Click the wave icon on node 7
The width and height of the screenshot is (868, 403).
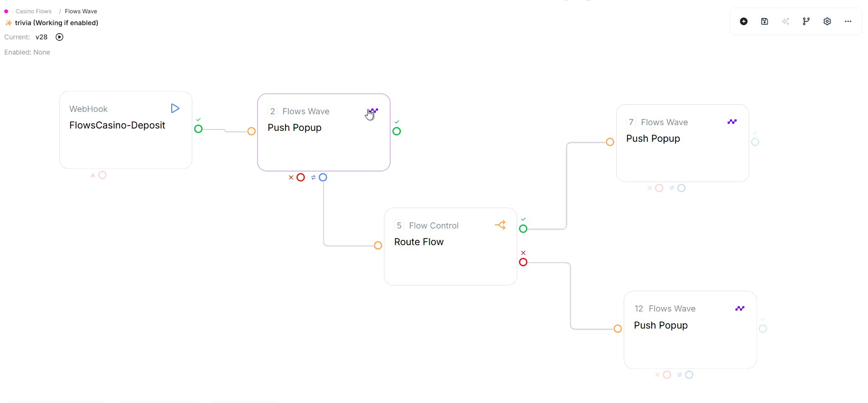pyautogui.click(x=732, y=122)
